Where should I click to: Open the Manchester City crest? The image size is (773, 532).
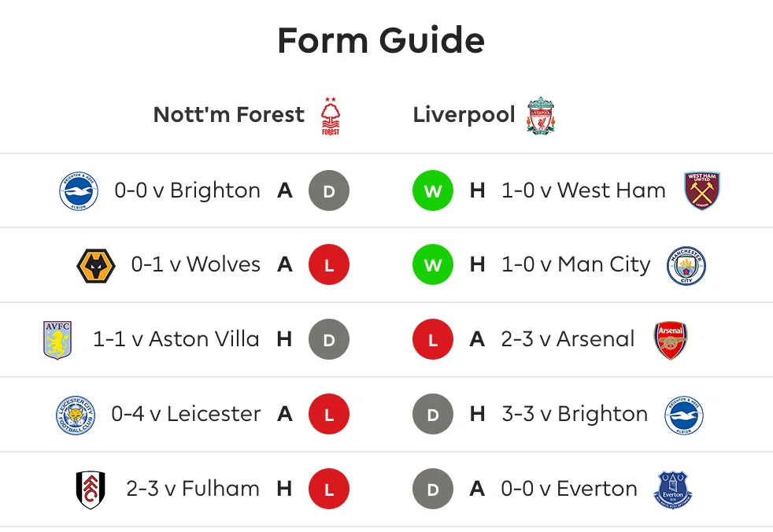(686, 266)
